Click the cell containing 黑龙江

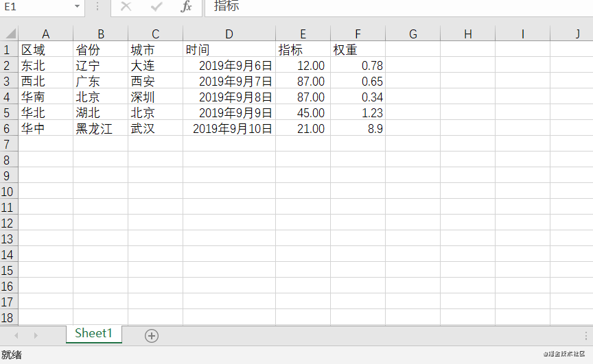[101, 128]
